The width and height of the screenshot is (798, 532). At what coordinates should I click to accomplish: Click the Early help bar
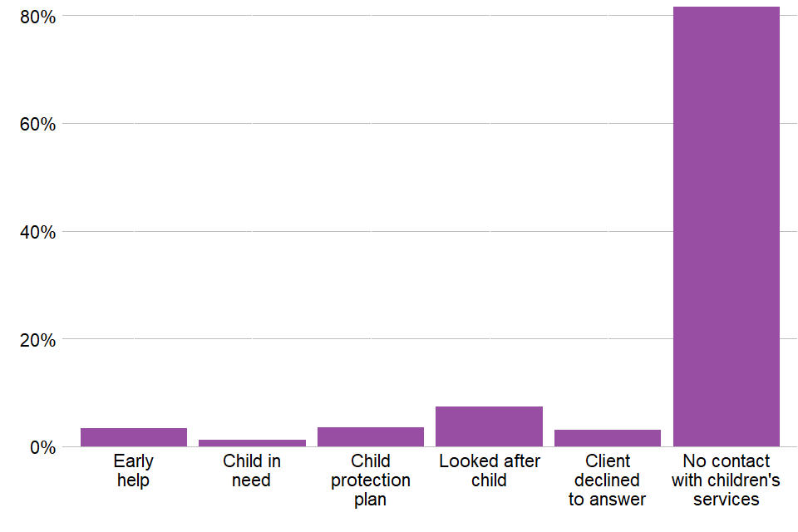[134, 437]
